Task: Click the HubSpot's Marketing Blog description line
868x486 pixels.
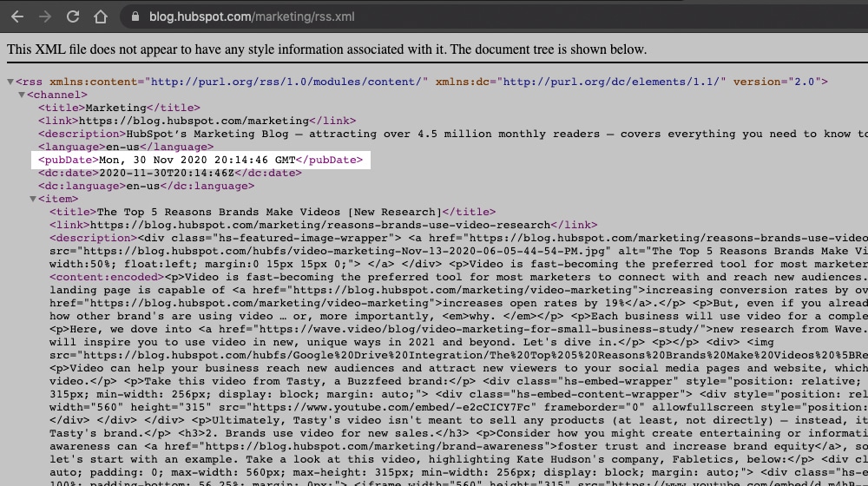Action: [x=453, y=134]
